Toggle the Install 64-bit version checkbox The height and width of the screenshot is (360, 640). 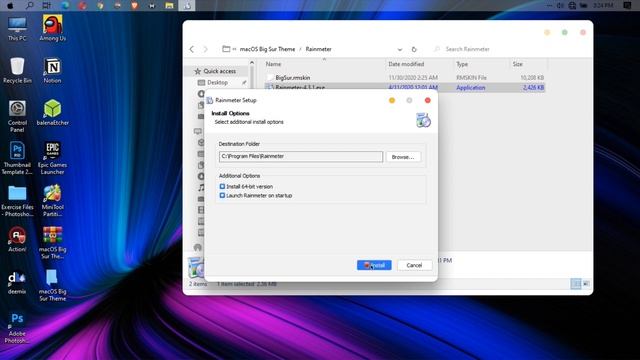pos(222,187)
